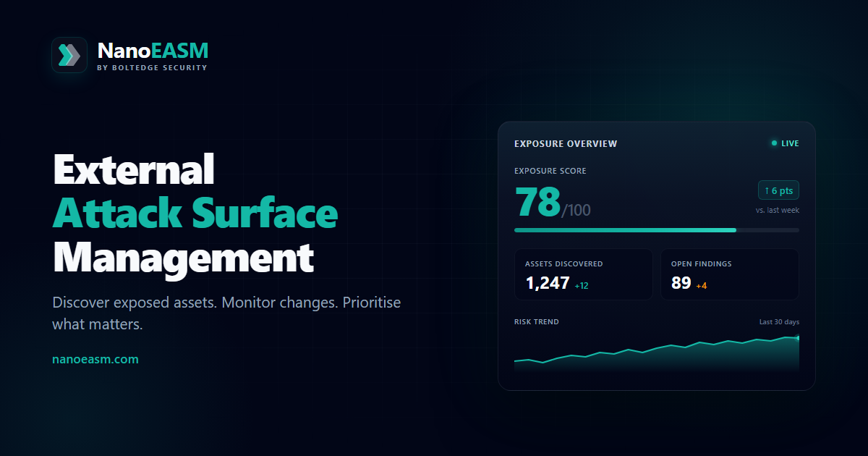Click the 'vs. last week' caption
Screen dimensions: 868x456
coord(778,210)
